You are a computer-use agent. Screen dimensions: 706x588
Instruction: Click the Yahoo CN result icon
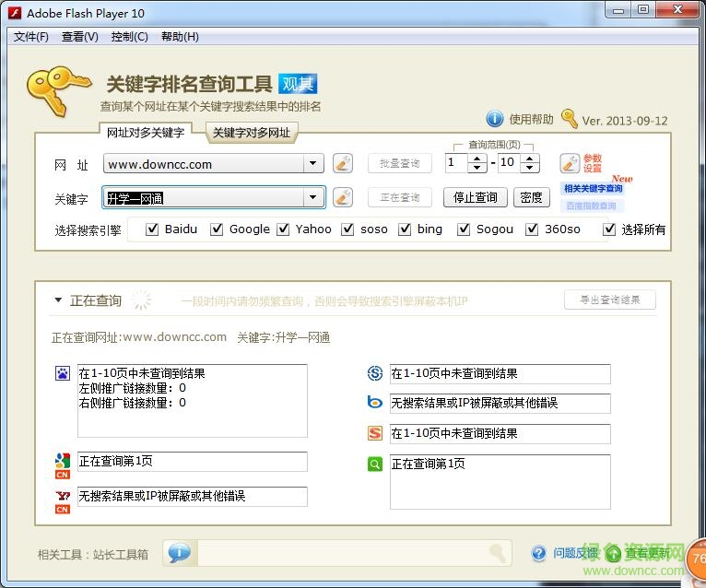63,501
